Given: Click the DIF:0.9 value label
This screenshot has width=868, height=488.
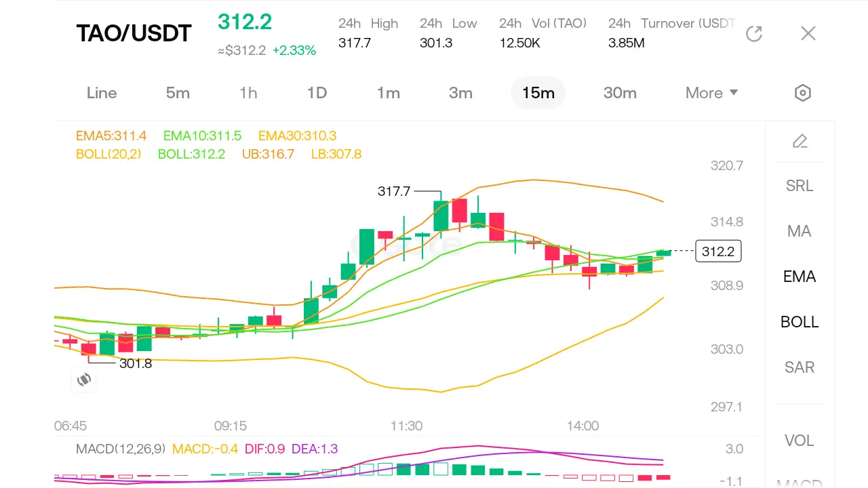Looking at the screenshot, I should 264,449.
